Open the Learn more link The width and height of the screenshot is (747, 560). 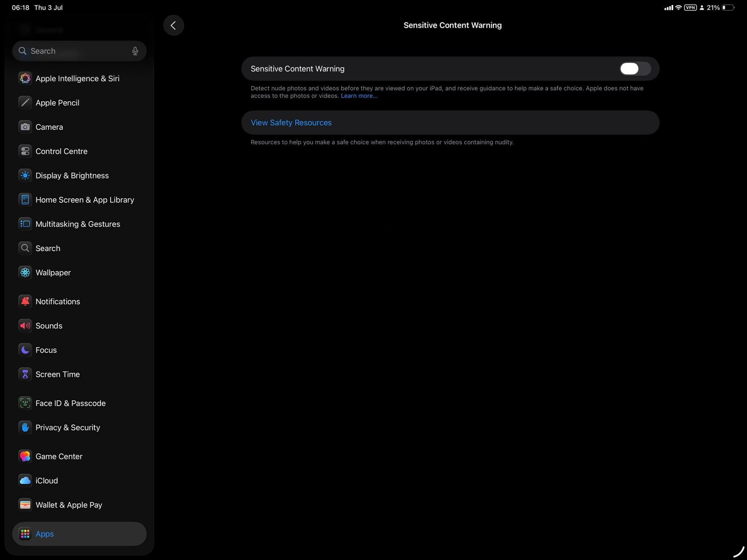tap(359, 96)
